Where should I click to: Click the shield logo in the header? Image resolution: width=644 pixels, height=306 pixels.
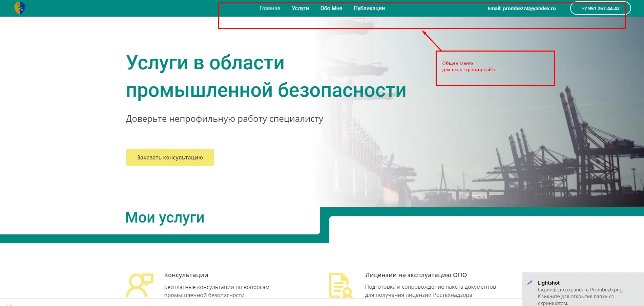coord(20,8)
